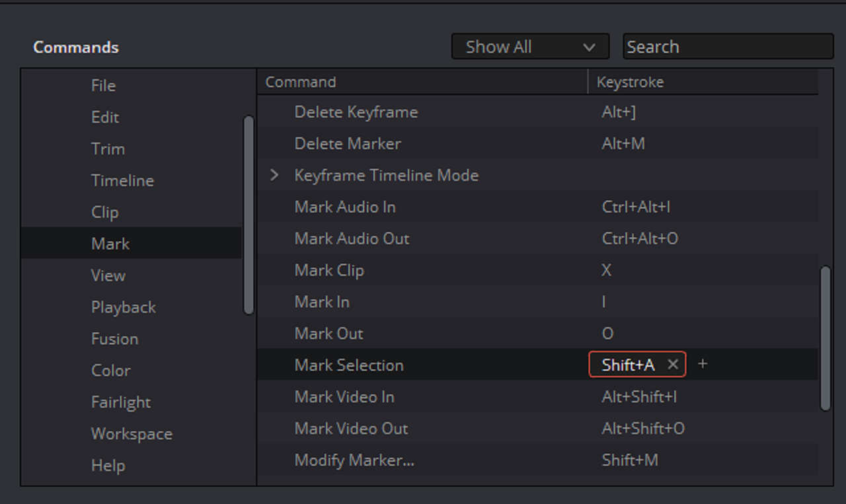Select the Mark In command
The width and height of the screenshot is (846, 504).
coord(322,302)
